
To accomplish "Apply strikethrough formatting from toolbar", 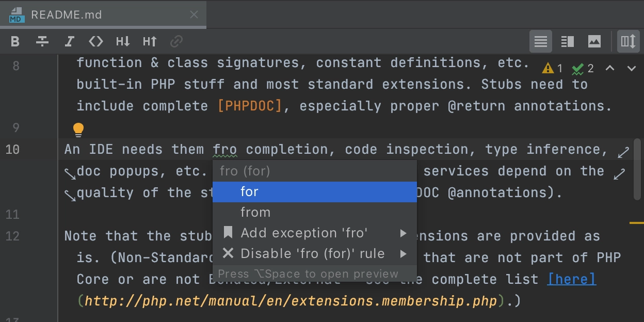I will 42,41.
